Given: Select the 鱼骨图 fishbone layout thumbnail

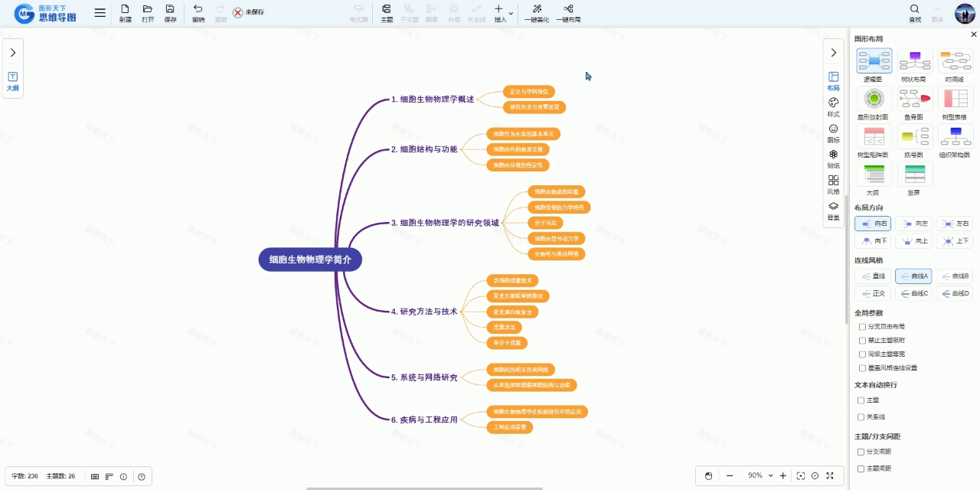Looking at the screenshot, I should point(914,100).
